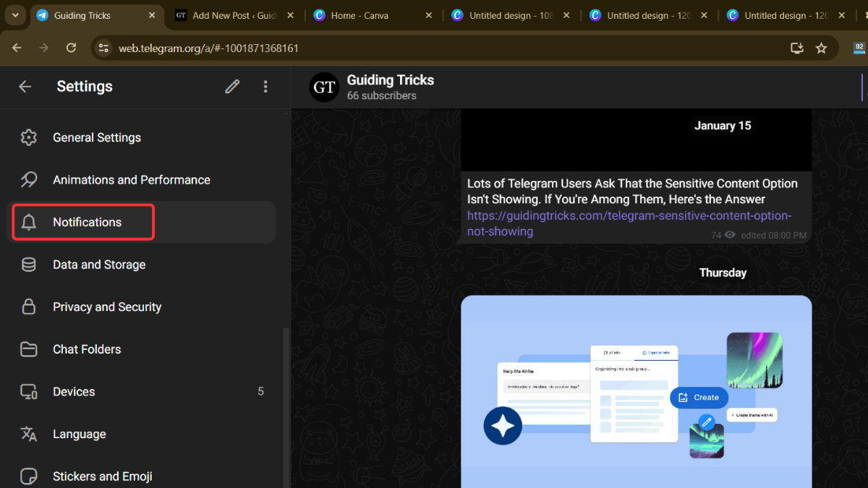View site information in the address bar

tap(103, 48)
